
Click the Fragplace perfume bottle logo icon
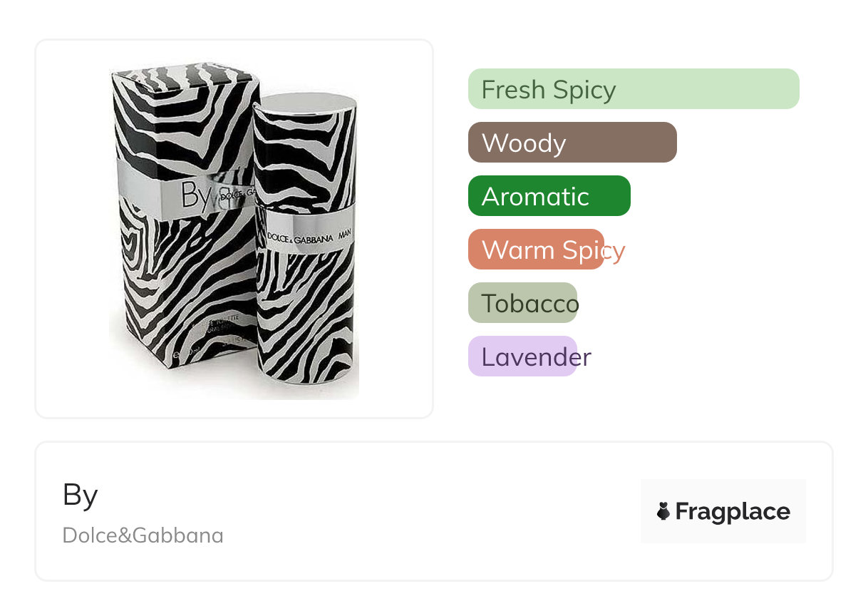tap(663, 511)
